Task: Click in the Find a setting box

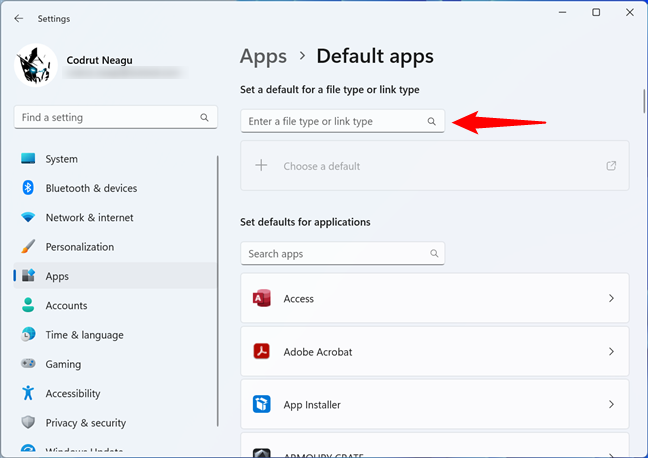Action: (107, 118)
